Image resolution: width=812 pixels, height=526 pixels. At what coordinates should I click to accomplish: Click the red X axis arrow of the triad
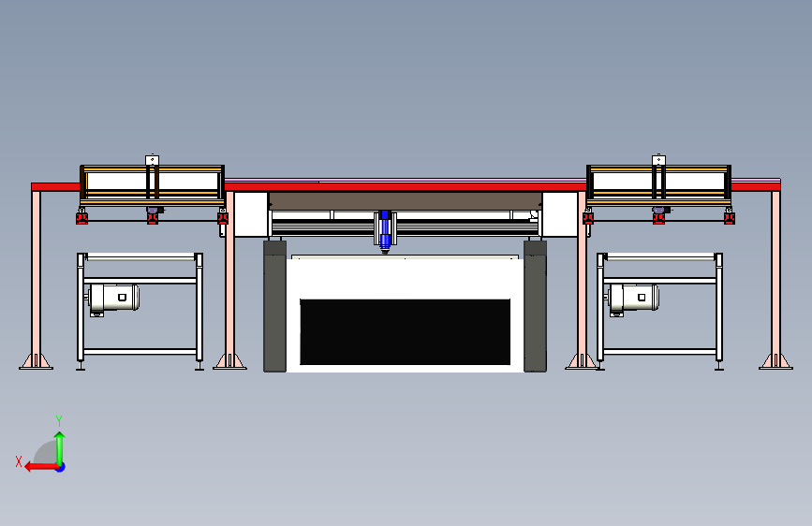coord(41,467)
